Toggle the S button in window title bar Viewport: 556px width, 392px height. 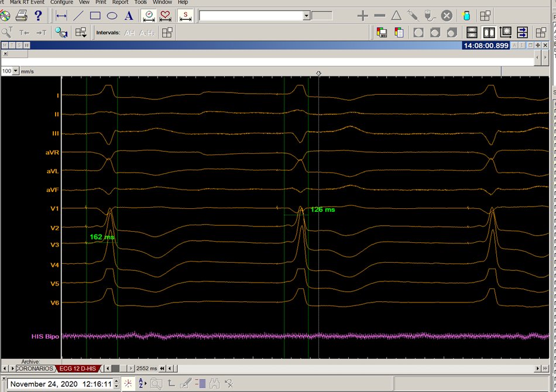coord(19,45)
